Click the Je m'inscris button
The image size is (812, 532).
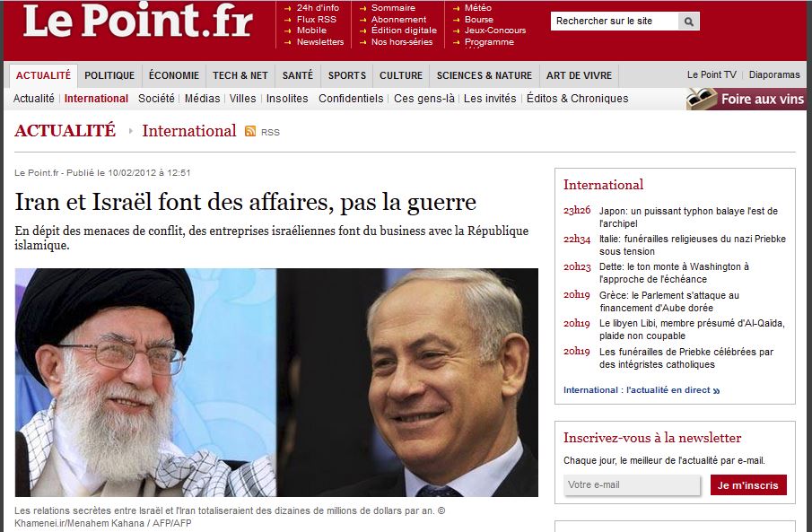pos(748,484)
